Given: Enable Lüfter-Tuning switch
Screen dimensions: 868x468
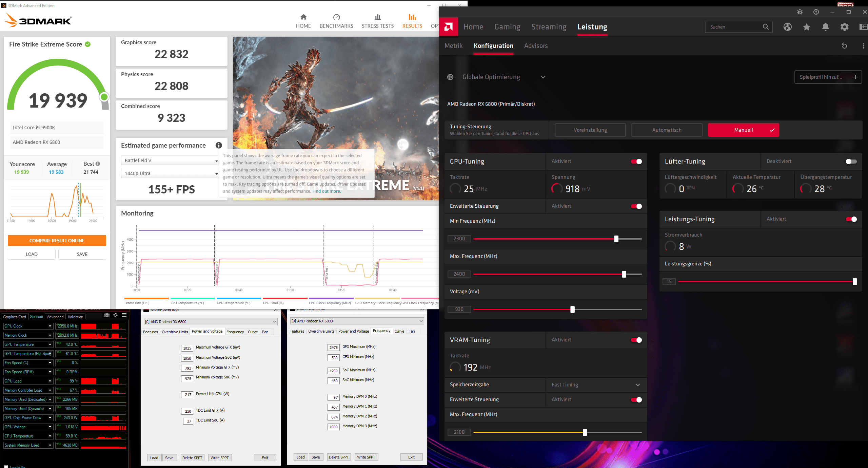Looking at the screenshot, I should (851, 162).
